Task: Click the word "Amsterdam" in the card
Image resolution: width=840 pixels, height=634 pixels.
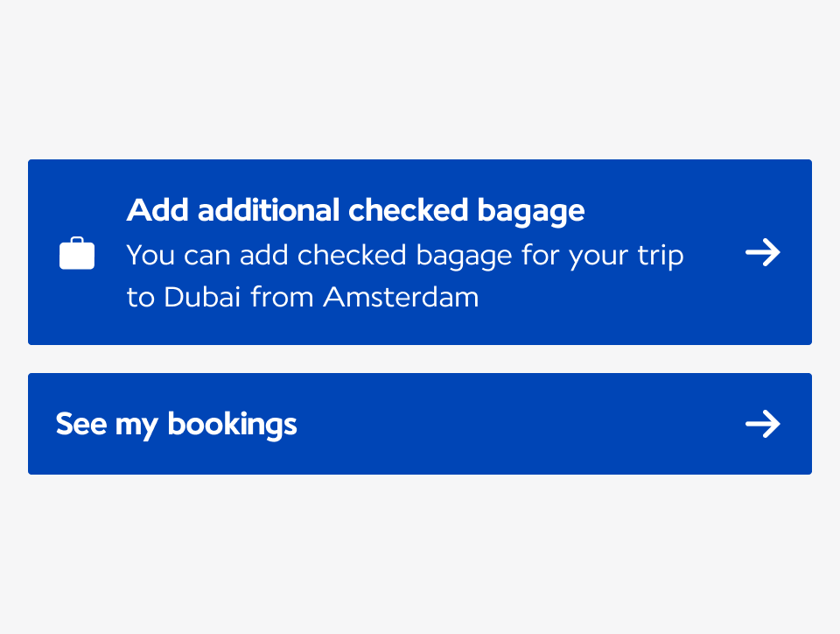Action: point(401,297)
